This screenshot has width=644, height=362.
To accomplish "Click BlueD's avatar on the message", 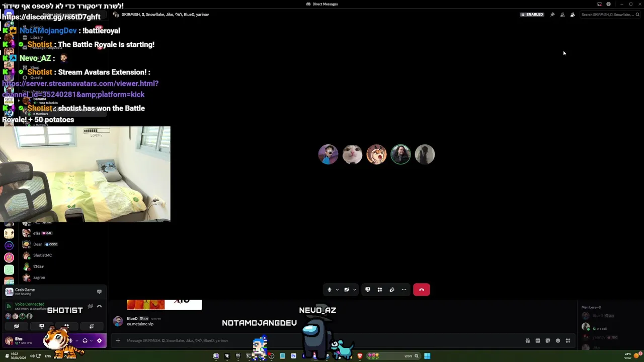I will click(x=118, y=321).
